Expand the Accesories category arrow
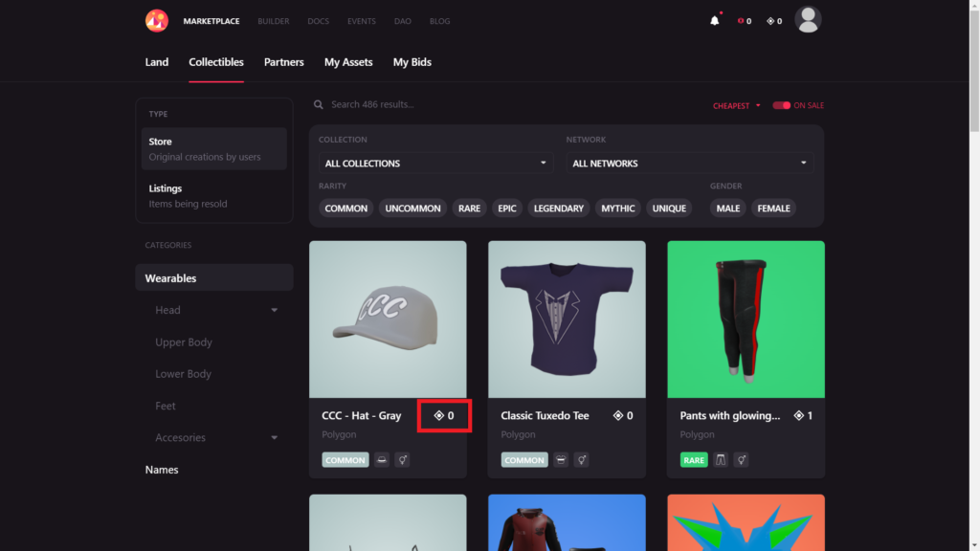Screen dimensions: 980x551 [275, 438]
